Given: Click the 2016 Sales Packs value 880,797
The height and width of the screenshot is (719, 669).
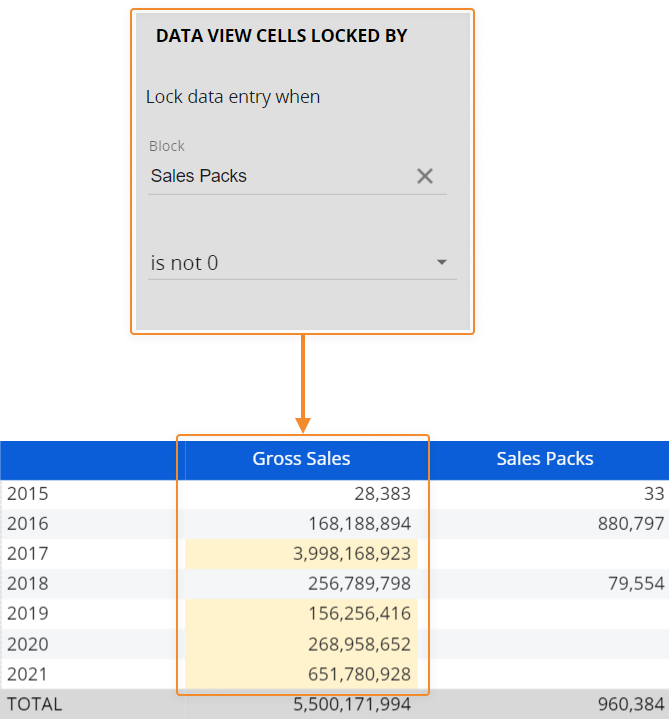Looking at the screenshot, I should (x=629, y=523).
